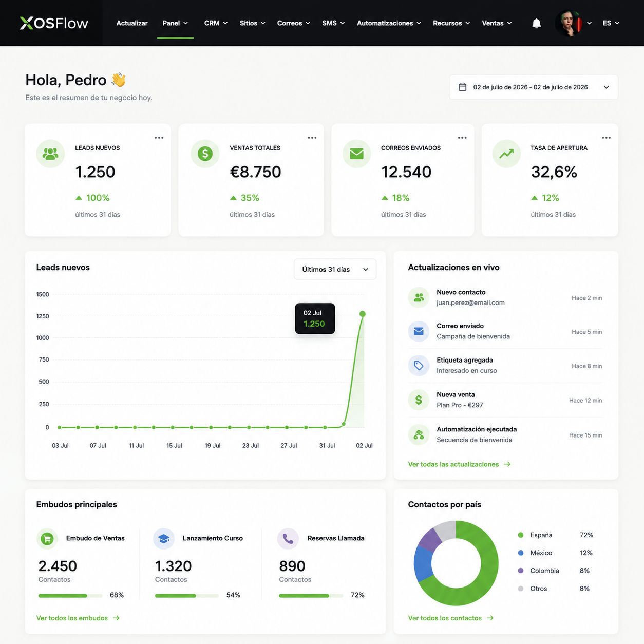Image resolution: width=644 pixels, height=644 pixels.
Task: Expand the Últimos 31 días chart dropdown
Action: click(335, 269)
